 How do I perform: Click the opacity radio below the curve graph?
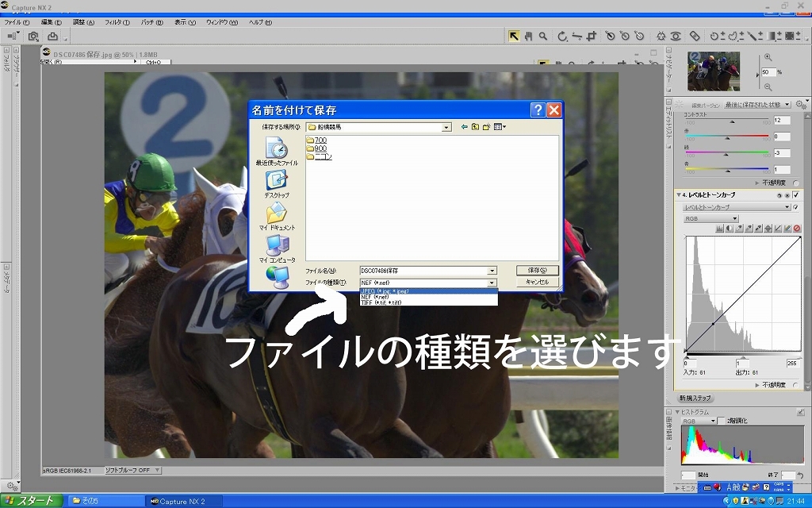click(x=796, y=385)
